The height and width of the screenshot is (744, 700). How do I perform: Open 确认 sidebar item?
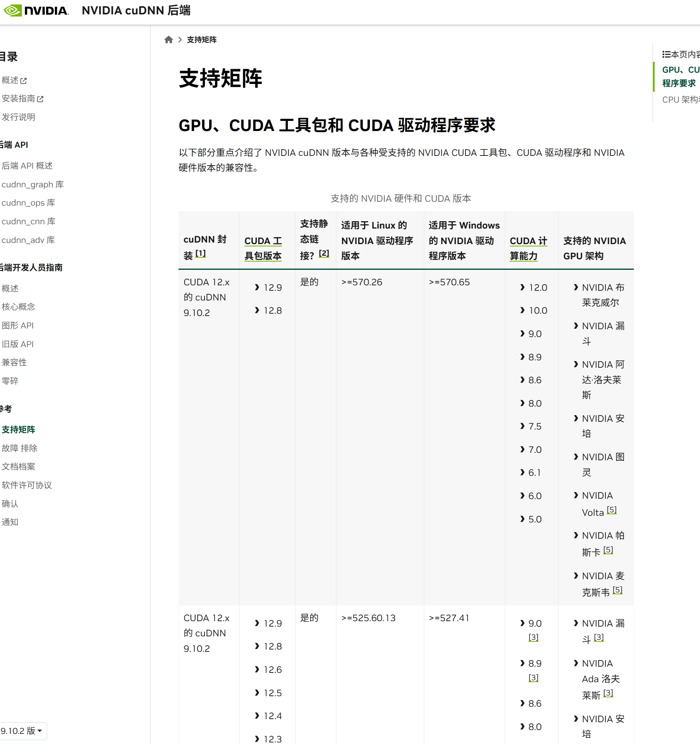click(10, 504)
